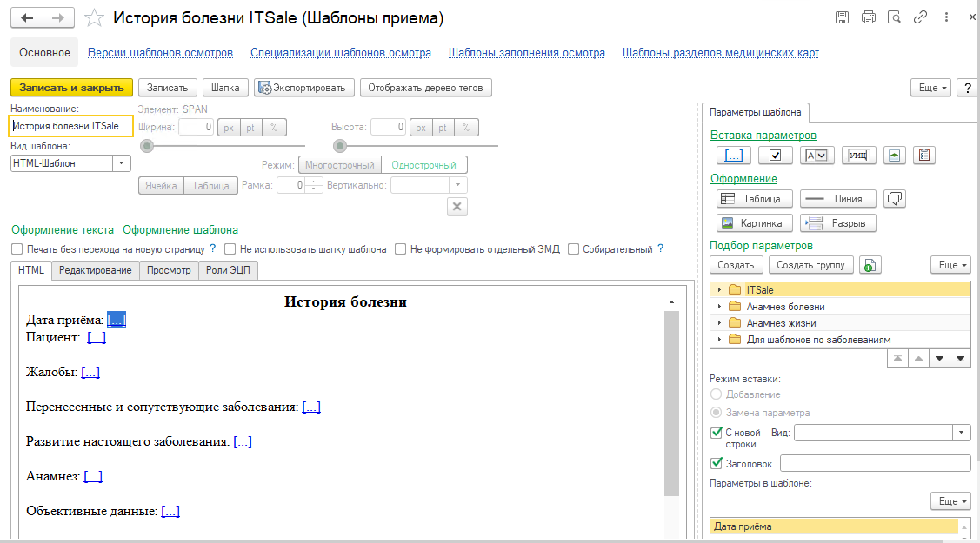Copy link with the chain icon
Viewport: 980px width, 543px height.
click(x=920, y=17)
